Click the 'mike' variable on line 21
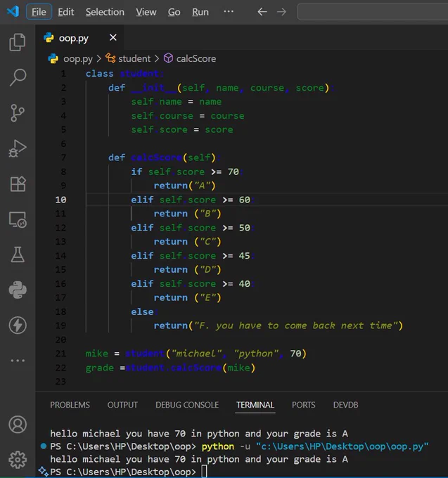The width and height of the screenshot is (448, 478). (x=96, y=354)
